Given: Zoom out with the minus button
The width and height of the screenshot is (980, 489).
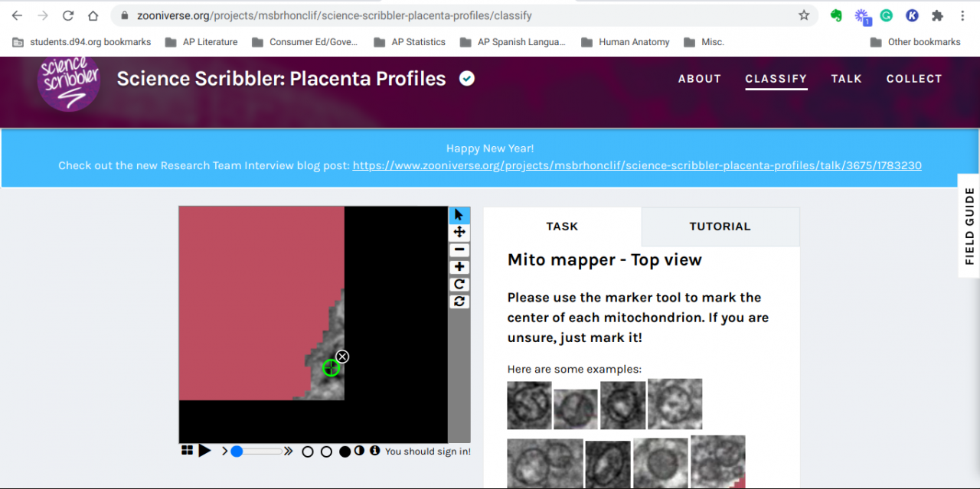Looking at the screenshot, I should tap(459, 249).
